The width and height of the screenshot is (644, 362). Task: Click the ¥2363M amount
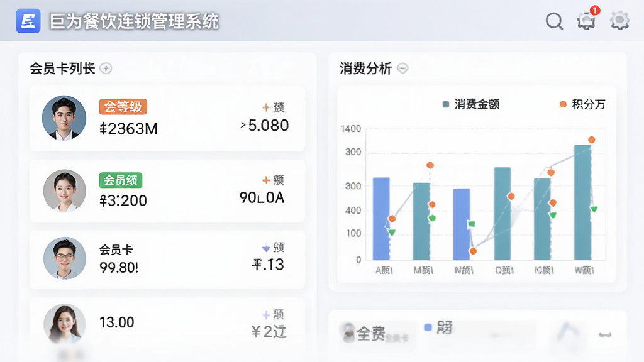pyautogui.click(x=128, y=129)
